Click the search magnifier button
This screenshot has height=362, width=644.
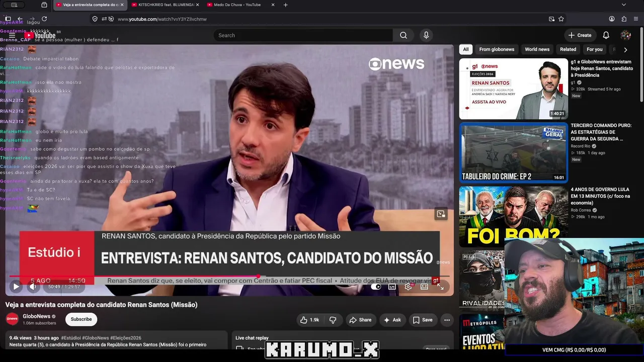pos(404,35)
